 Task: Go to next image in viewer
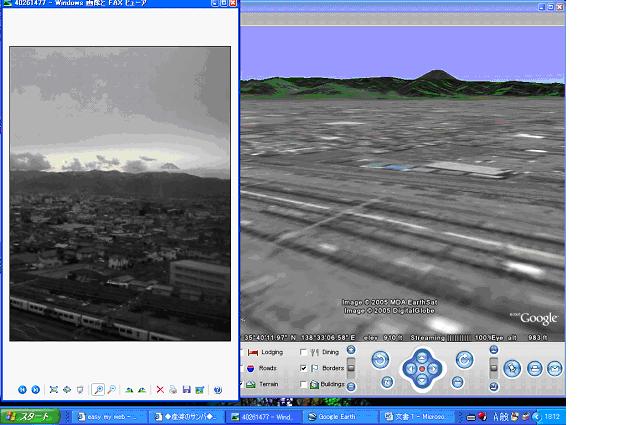tap(36, 389)
